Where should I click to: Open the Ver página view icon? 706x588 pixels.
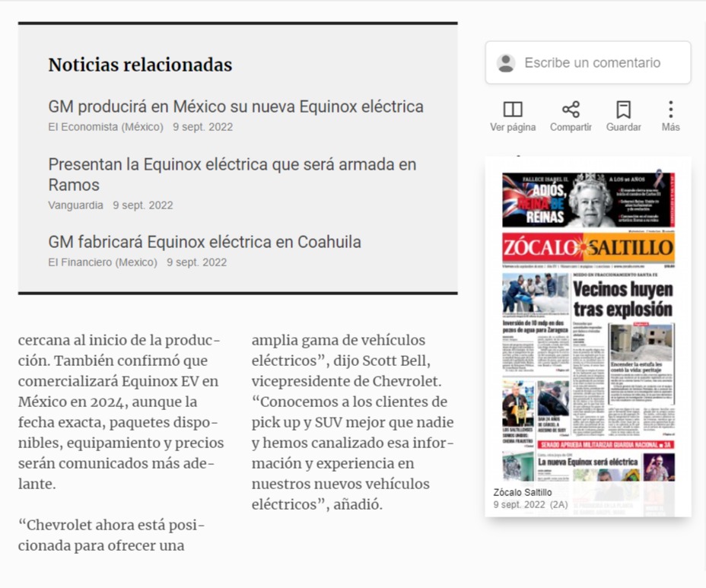[513, 110]
